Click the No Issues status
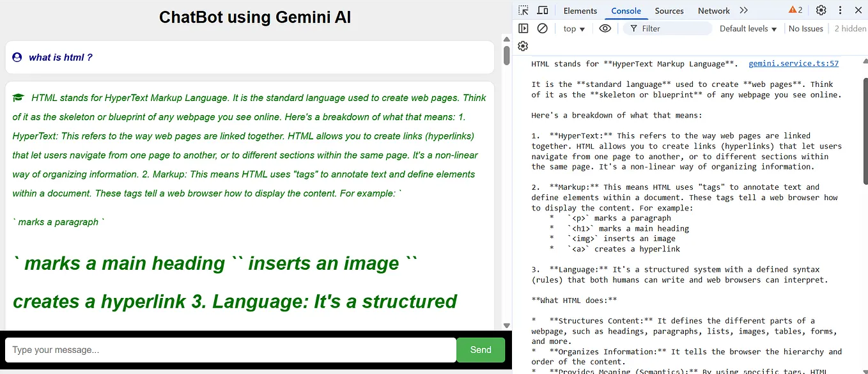Viewport: 868px width, 374px height. coord(805,28)
